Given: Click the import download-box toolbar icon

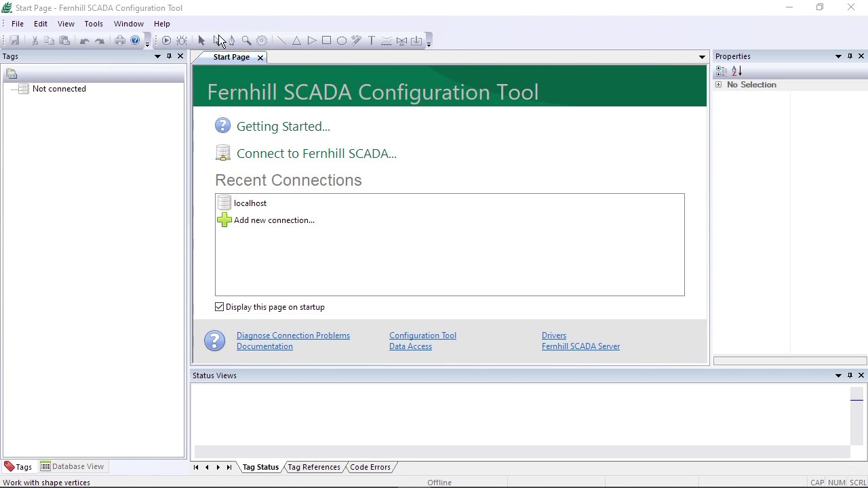Looking at the screenshot, I should 416,41.
